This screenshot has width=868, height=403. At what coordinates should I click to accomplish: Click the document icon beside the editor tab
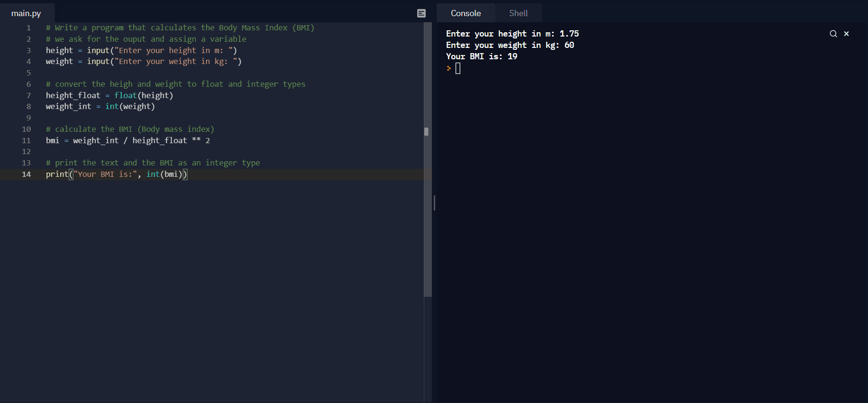pos(421,13)
